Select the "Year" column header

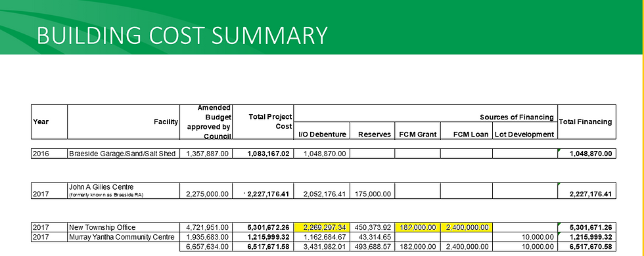pyautogui.click(x=41, y=121)
